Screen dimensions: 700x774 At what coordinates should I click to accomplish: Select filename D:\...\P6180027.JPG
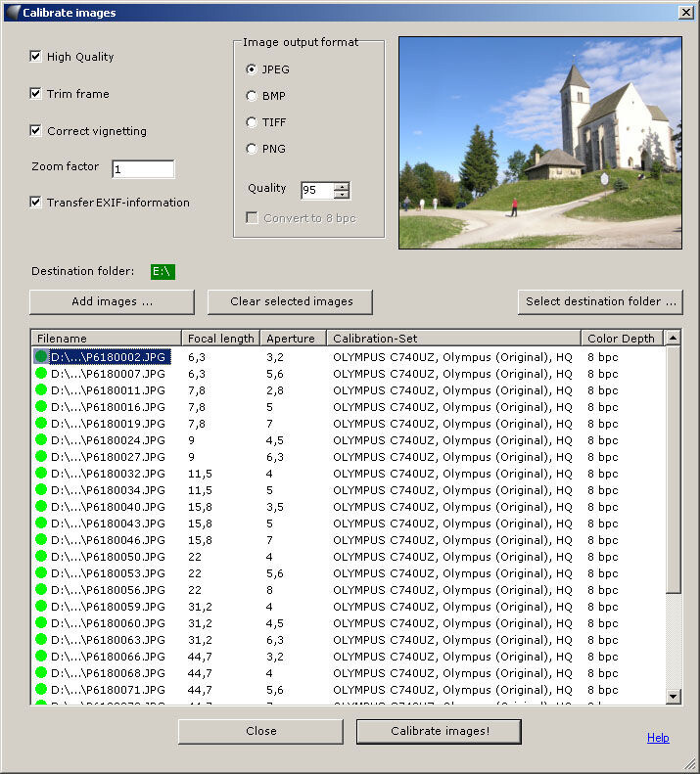(108, 457)
